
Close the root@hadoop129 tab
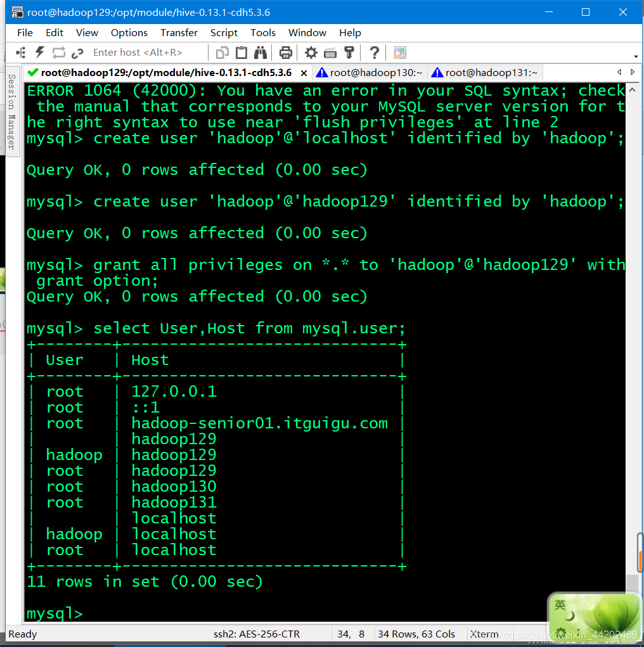click(304, 74)
